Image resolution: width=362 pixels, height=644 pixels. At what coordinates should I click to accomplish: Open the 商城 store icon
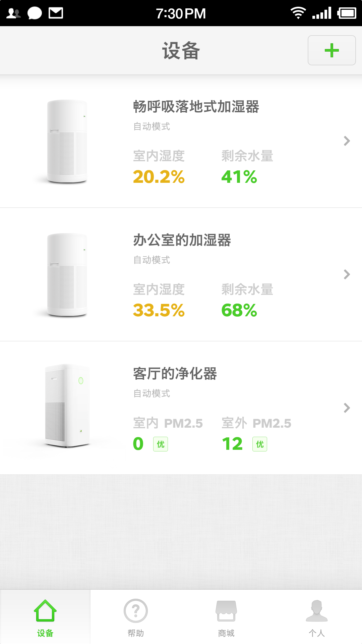(226, 610)
